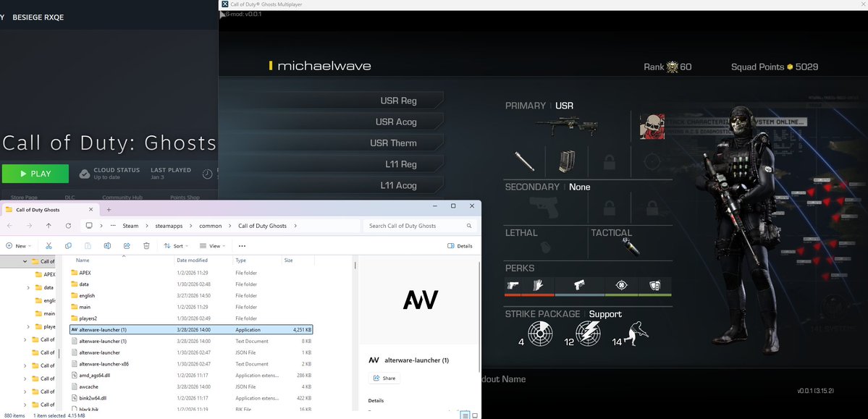The width and height of the screenshot is (868, 419).
Task: Select the amd_ags64.dll file
Action: tap(192, 376)
